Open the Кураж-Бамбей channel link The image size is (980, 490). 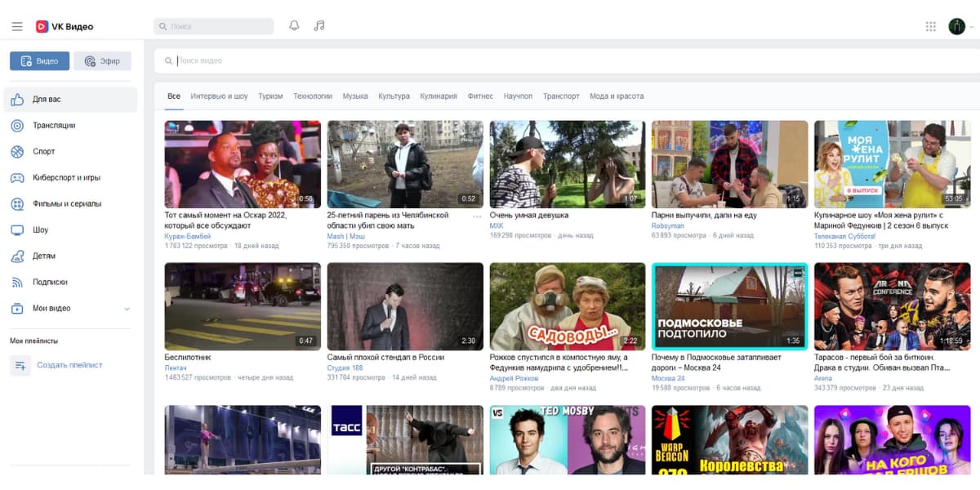[187, 236]
